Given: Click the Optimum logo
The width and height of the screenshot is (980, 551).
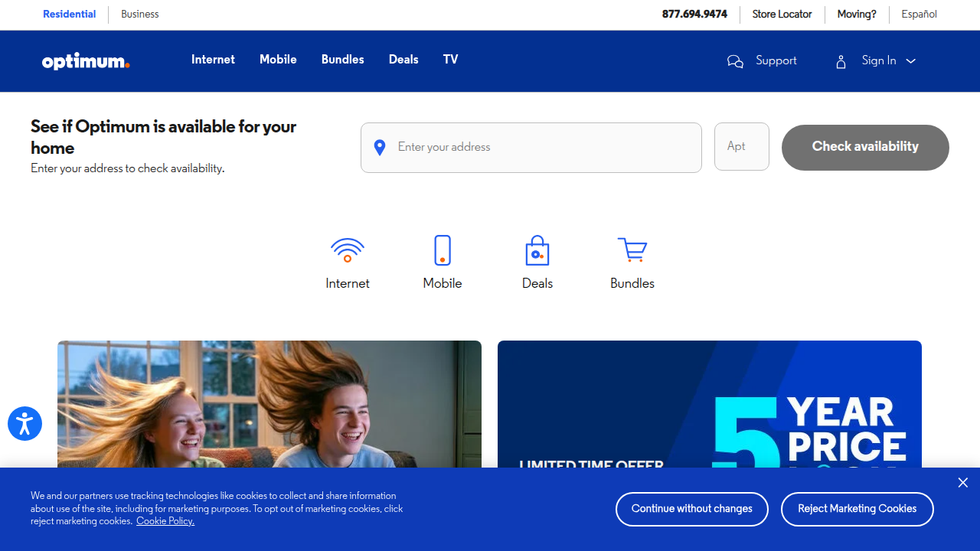Looking at the screenshot, I should point(86,61).
